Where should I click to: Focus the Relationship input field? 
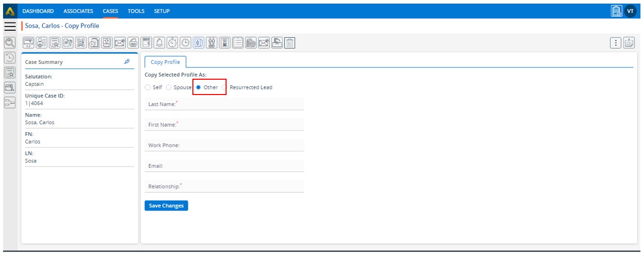click(224, 187)
